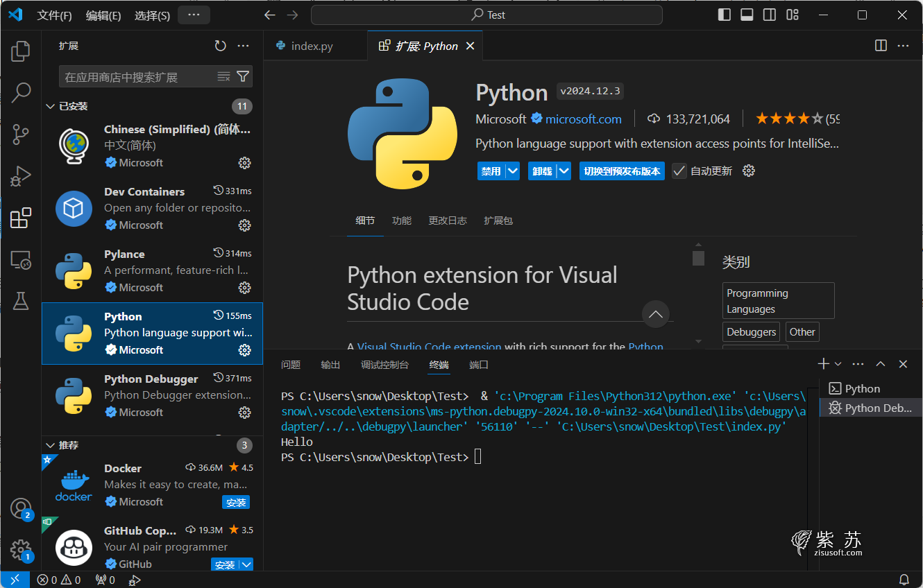This screenshot has width=923, height=588.
Task: Maximize the panel size chevron
Action: [x=881, y=364]
